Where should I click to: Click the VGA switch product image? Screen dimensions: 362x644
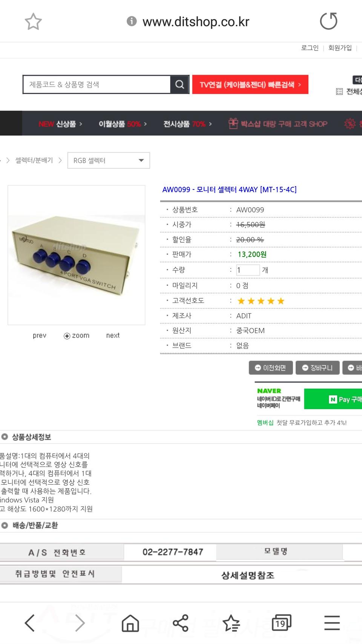[77, 255]
